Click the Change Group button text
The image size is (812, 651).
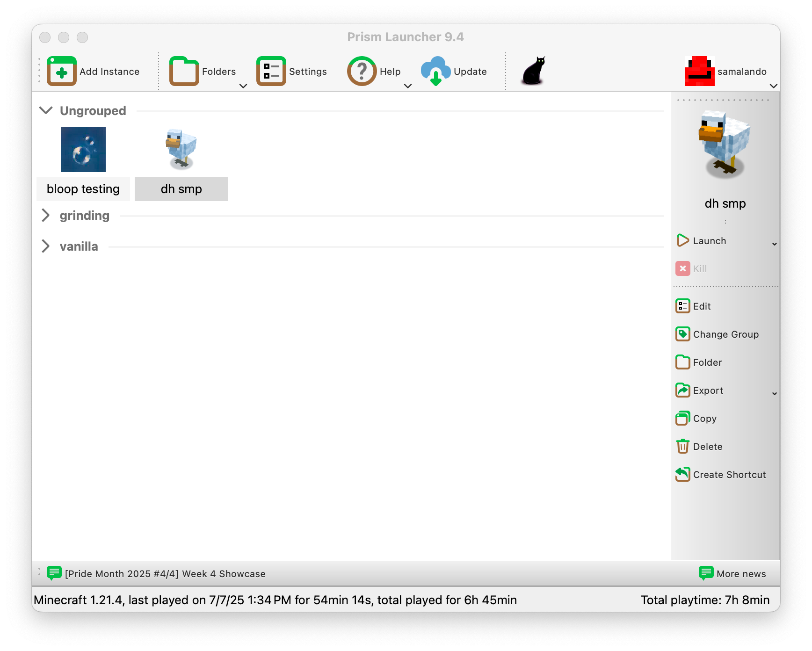tap(726, 334)
